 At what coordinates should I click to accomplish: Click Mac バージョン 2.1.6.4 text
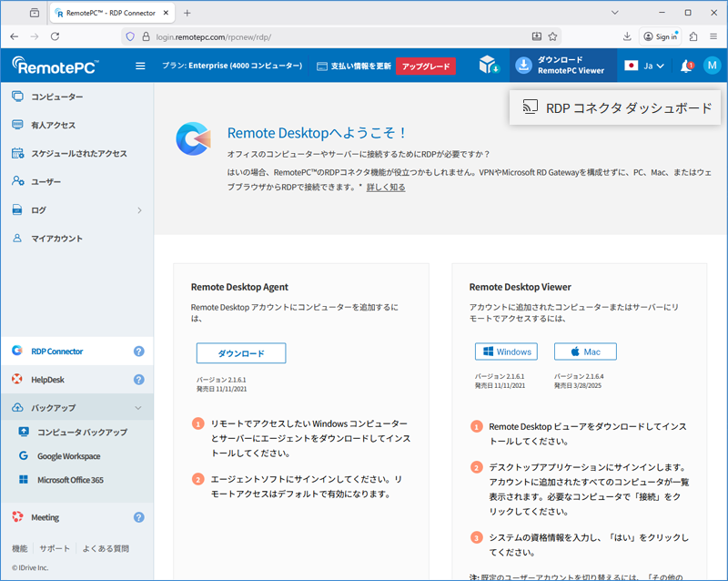(579, 376)
